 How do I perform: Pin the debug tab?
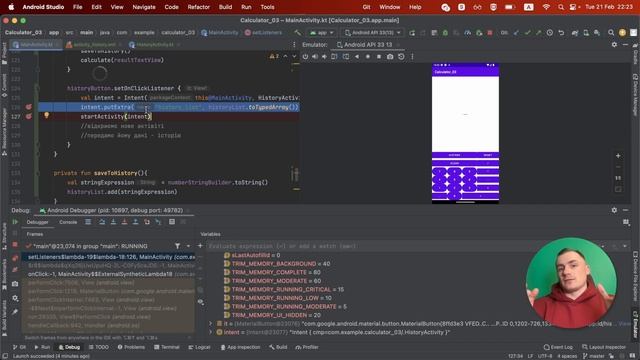point(15,312)
